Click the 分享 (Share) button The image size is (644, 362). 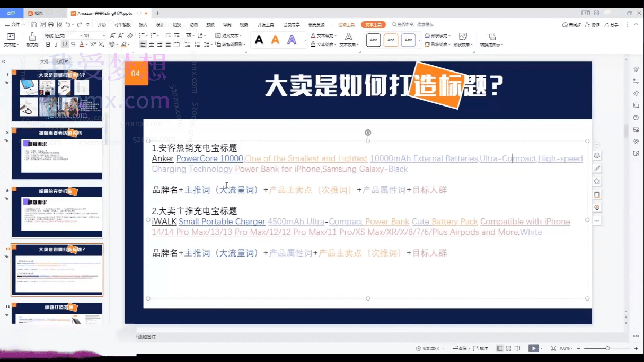[612, 24]
